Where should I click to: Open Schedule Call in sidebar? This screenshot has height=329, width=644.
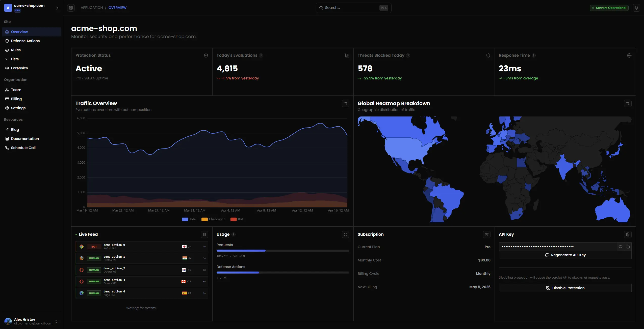[x=31, y=148]
